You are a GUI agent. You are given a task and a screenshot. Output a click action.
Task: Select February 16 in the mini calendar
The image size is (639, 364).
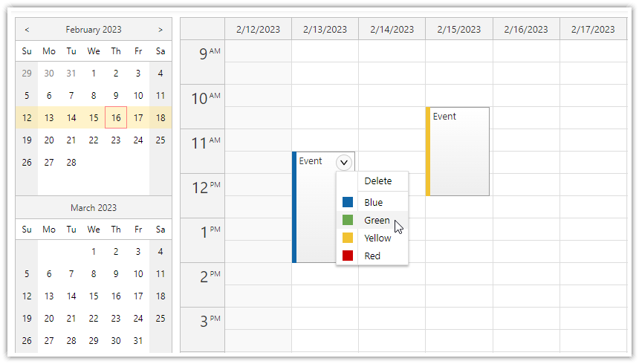[116, 118]
